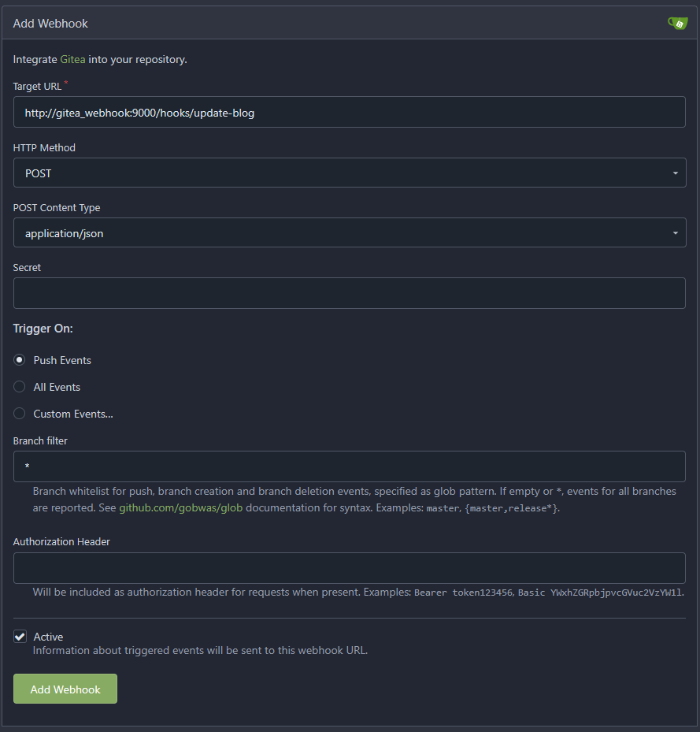Click the HTTP Method label text

pyautogui.click(x=44, y=147)
